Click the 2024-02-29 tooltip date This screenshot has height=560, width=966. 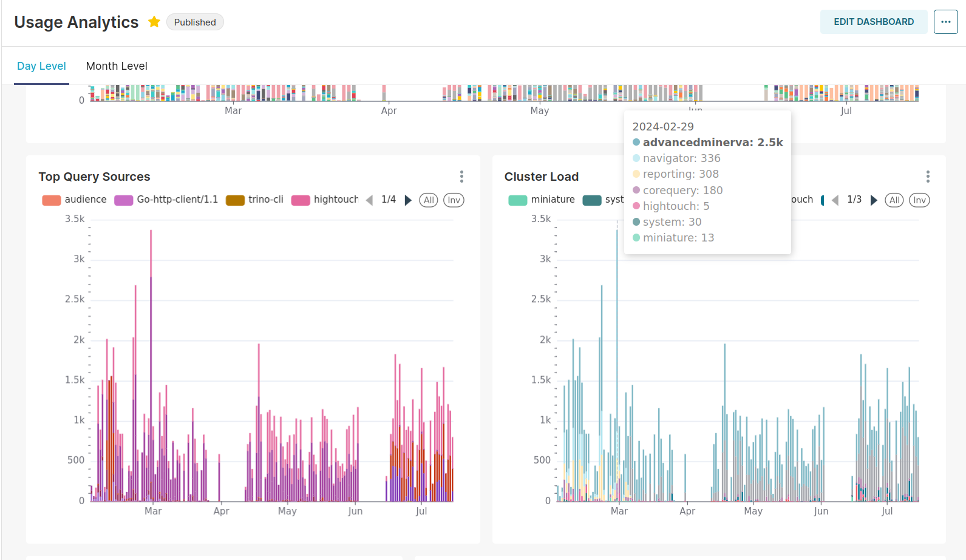point(663,127)
